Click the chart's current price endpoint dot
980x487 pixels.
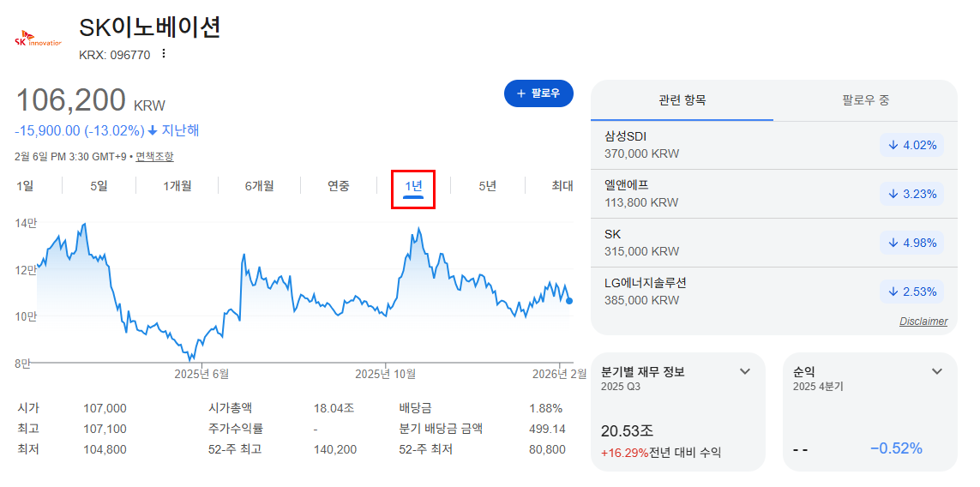[x=568, y=301]
